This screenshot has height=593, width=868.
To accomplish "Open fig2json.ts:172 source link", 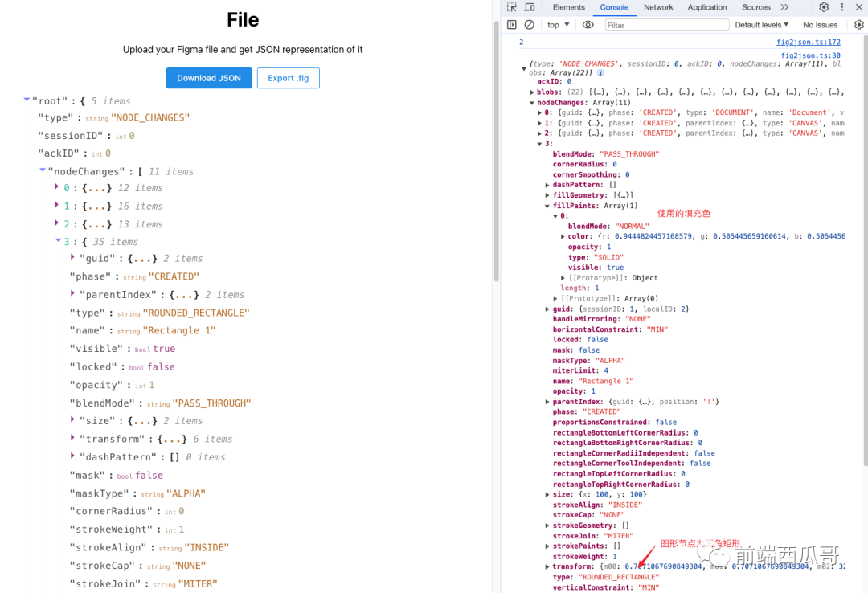I will click(809, 42).
